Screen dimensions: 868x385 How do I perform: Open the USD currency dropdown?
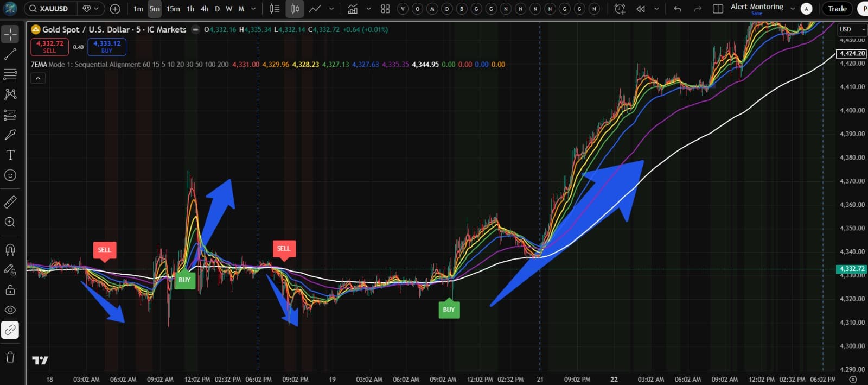(x=852, y=29)
